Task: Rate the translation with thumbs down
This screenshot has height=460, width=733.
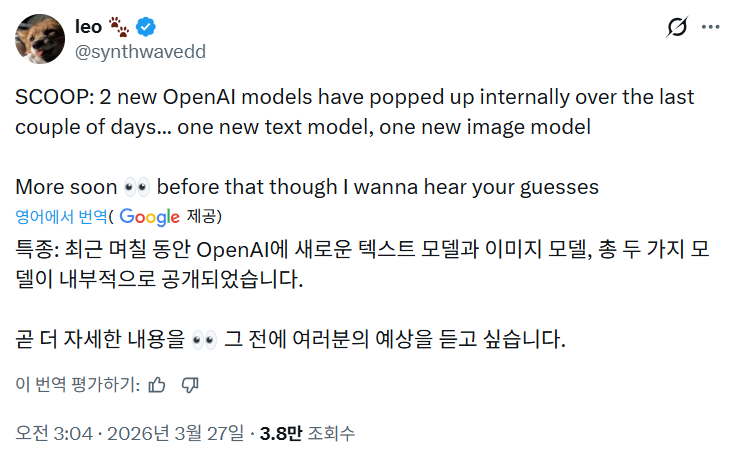Action: [190, 384]
